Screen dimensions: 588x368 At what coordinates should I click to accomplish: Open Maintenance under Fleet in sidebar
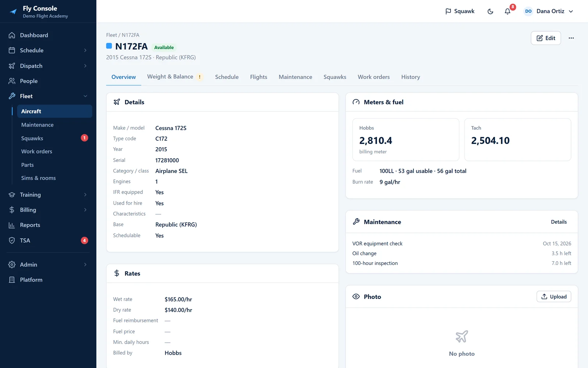tap(54, 125)
